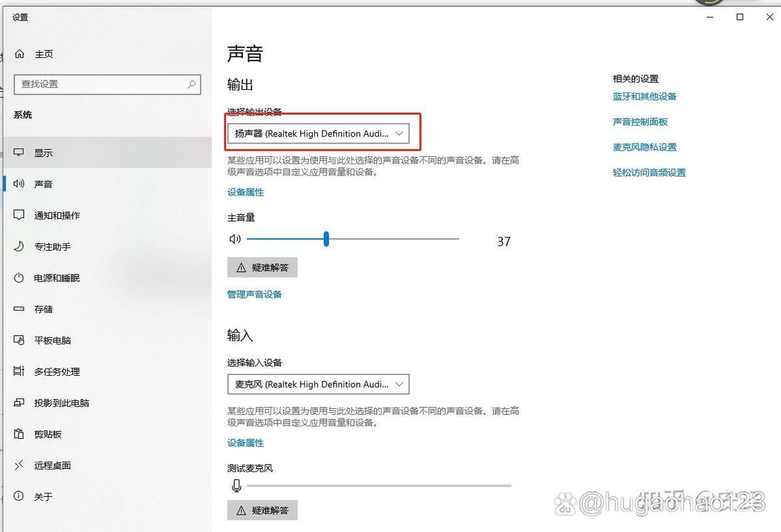
Task: Open 设备属性 link under input
Action: 245,443
